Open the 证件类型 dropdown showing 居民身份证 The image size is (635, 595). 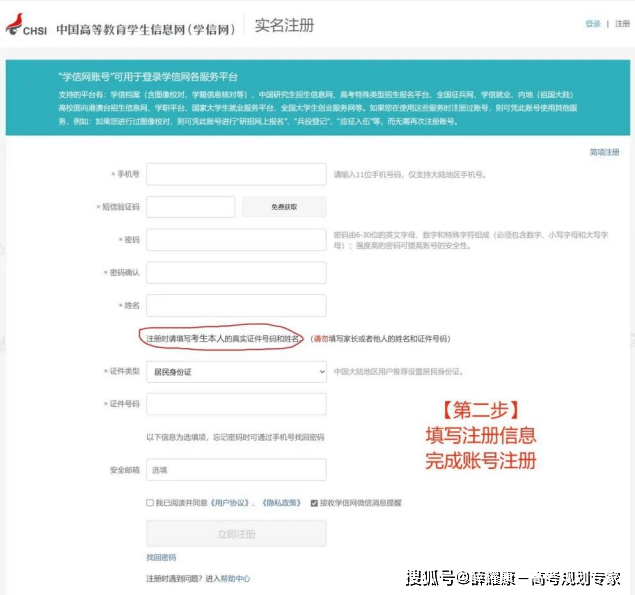point(236,371)
